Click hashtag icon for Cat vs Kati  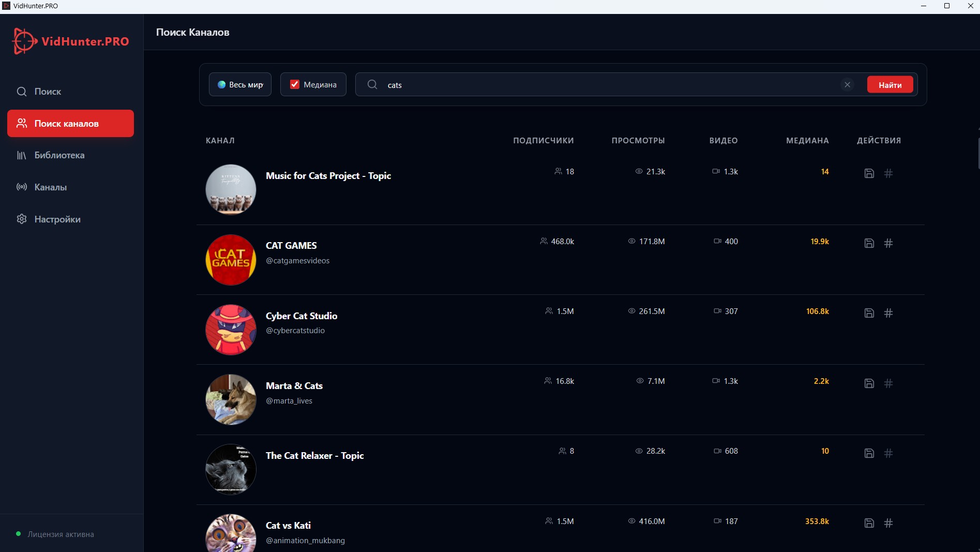(x=888, y=523)
